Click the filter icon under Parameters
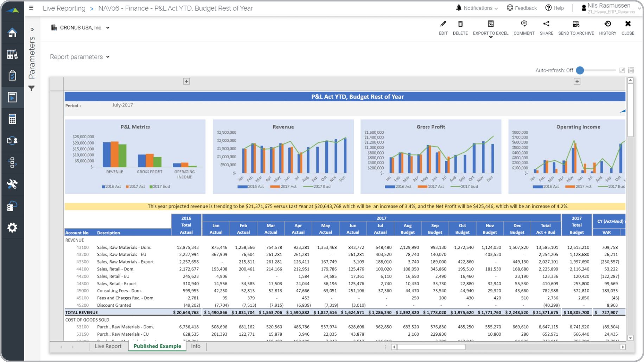The height and width of the screenshot is (362, 644). pos(31,88)
